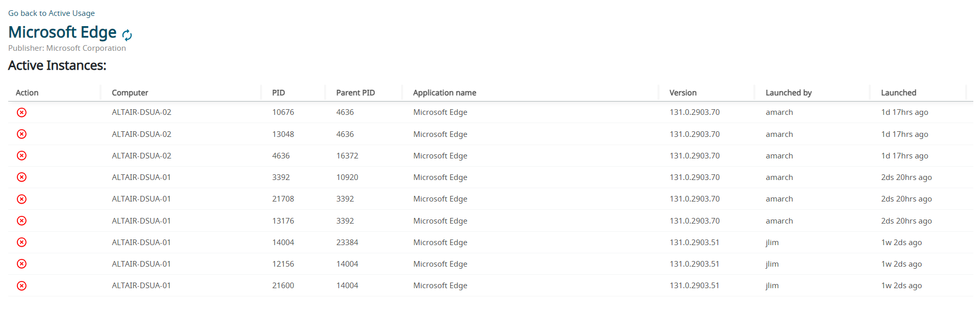End jlim's instance with PID 14004
Viewport: 980px width, 321px height.
tap(22, 242)
